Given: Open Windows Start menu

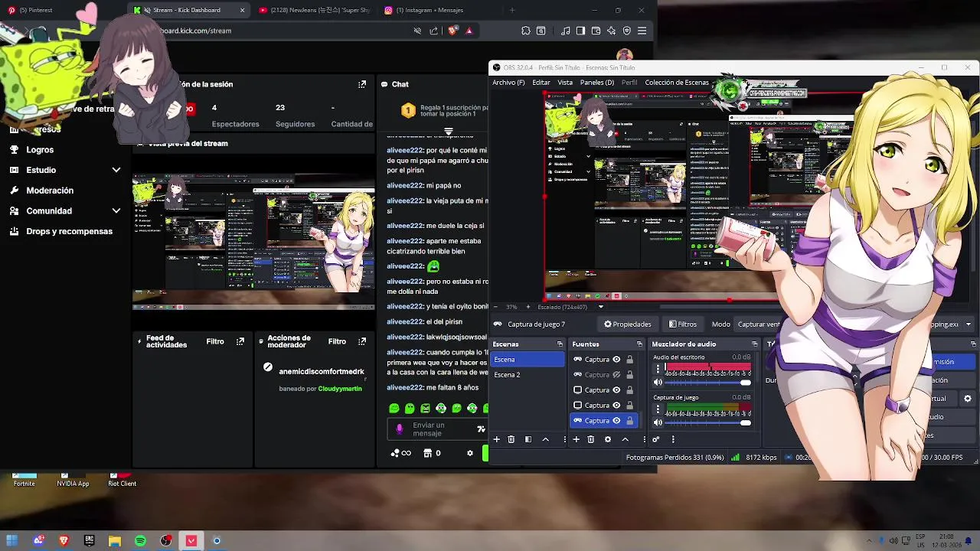Looking at the screenshot, I should (x=12, y=541).
